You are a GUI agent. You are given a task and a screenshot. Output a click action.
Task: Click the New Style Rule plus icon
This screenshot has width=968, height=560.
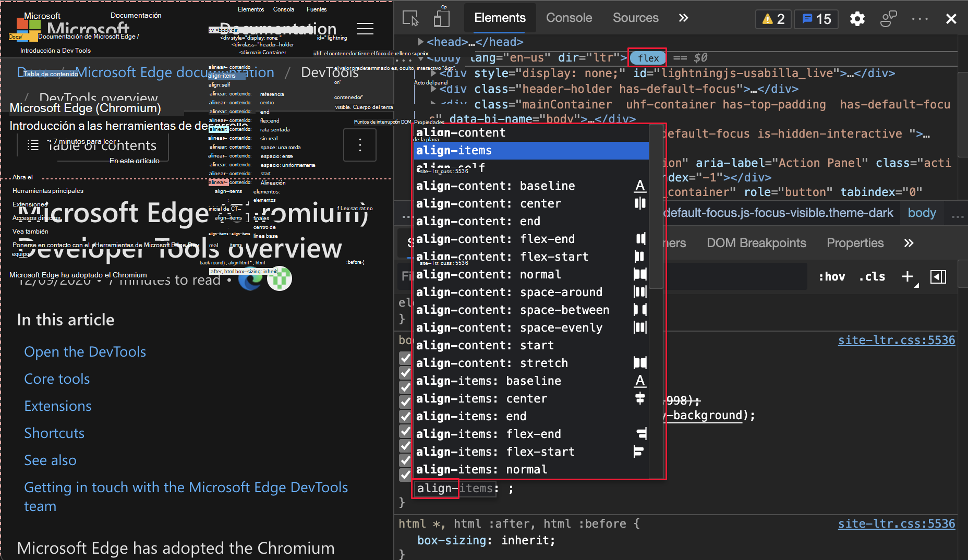[x=907, y=276]
